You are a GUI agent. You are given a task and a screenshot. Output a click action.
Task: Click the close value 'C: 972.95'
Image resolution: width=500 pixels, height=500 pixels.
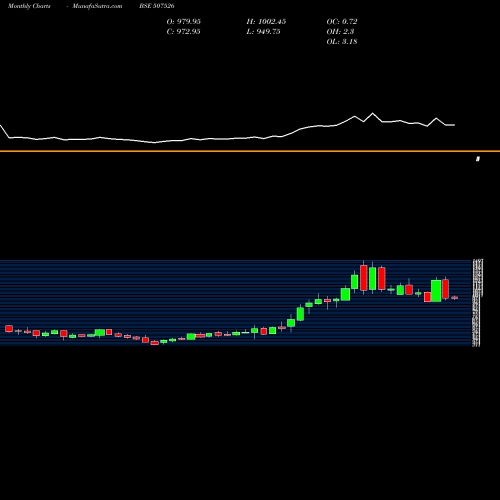click(x=183, y=32)
